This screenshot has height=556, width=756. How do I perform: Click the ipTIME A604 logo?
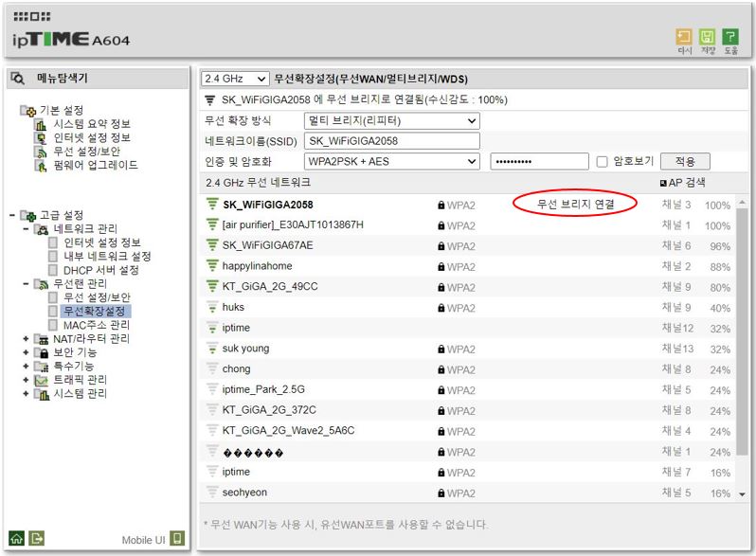(71, 39)
